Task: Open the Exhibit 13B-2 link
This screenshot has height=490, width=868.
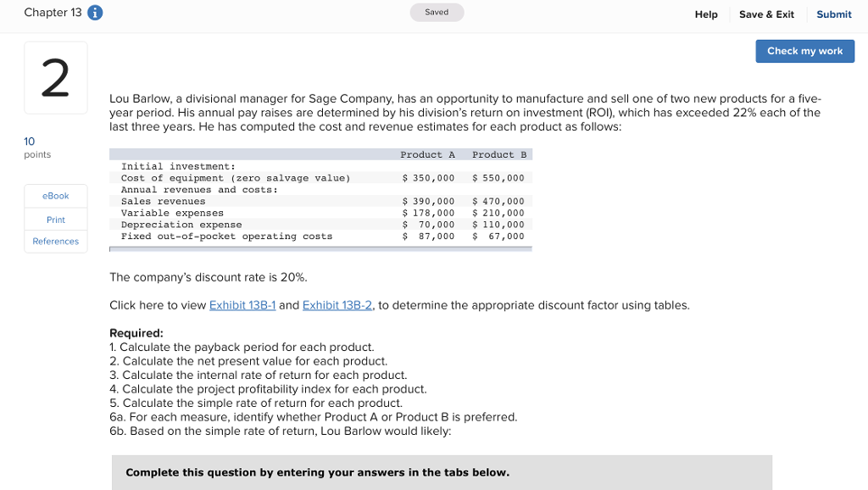Action: (x=337, y=305)
